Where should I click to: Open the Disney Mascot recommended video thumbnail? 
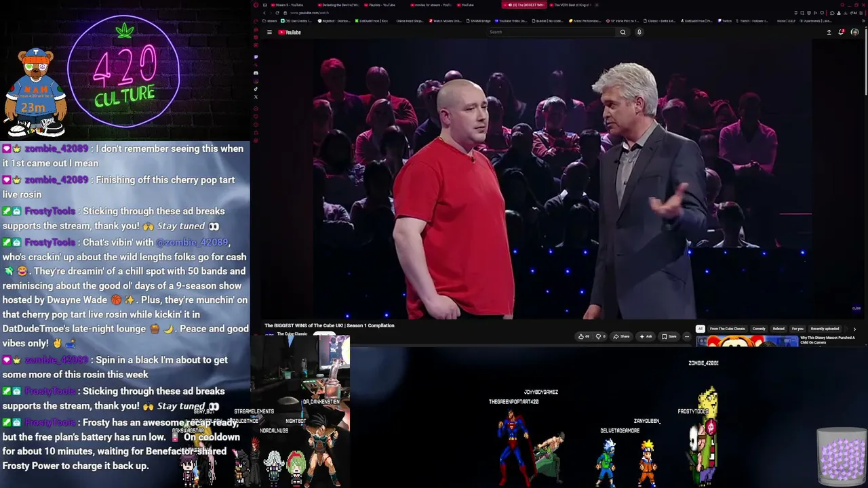pyautogui.click(x=747, y=341)
